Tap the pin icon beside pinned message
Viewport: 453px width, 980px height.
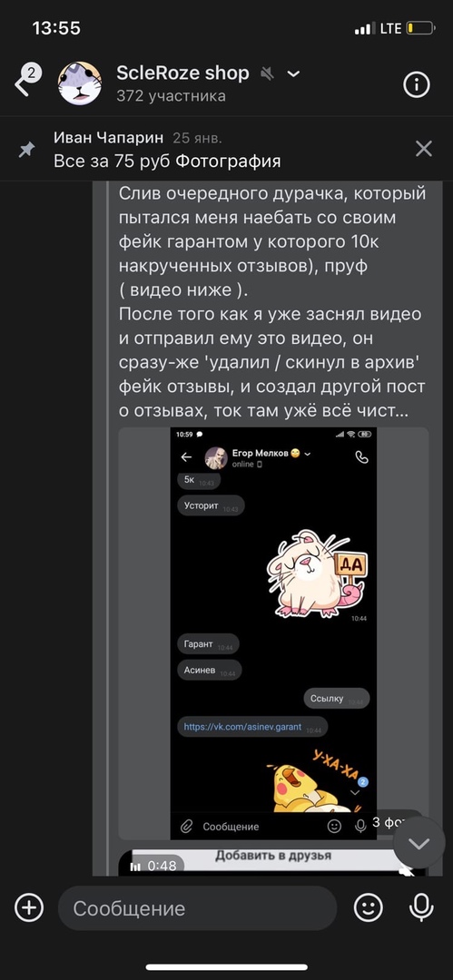tap(26, 150)
